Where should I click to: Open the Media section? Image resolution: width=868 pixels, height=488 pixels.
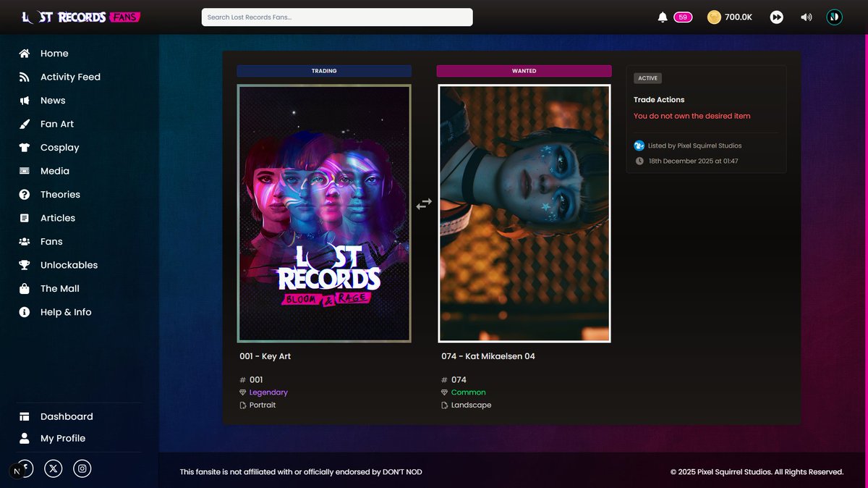coord(45,171)
